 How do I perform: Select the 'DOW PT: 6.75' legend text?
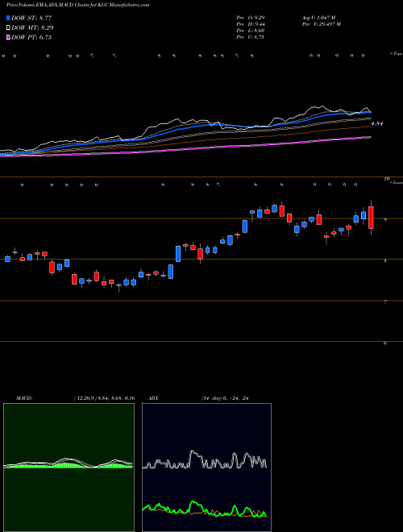click(x=31, y=37)
